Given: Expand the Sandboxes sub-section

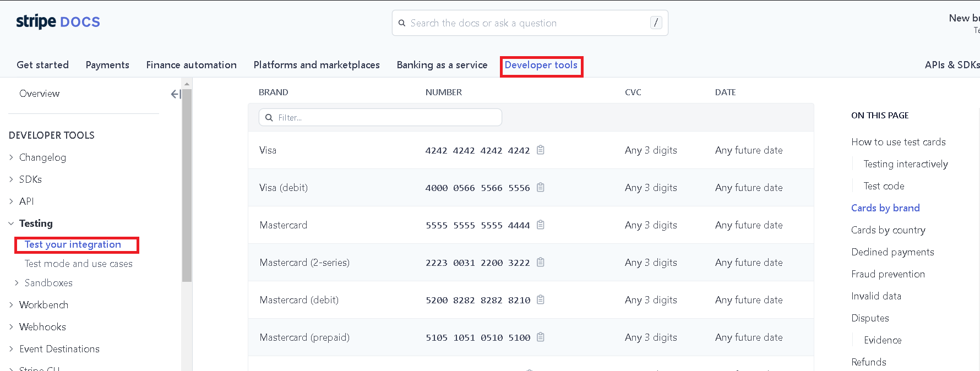Looking at the screenshot, I should coord(17,283).
